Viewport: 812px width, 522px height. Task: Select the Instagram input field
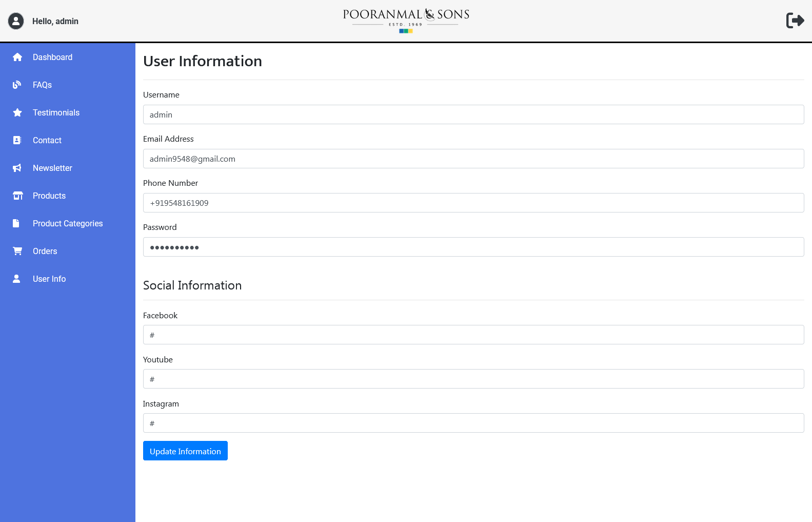(x=473, y=423)
